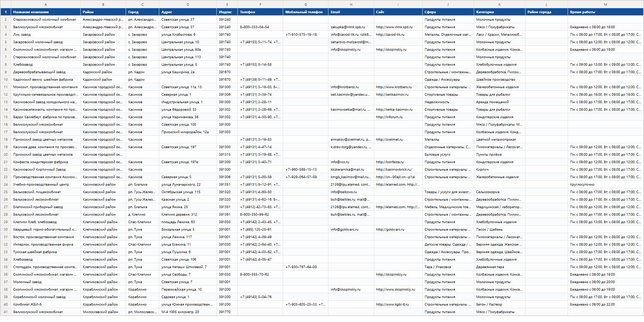Select the phone cell '8–800–333–04–54'

(260, 27)
